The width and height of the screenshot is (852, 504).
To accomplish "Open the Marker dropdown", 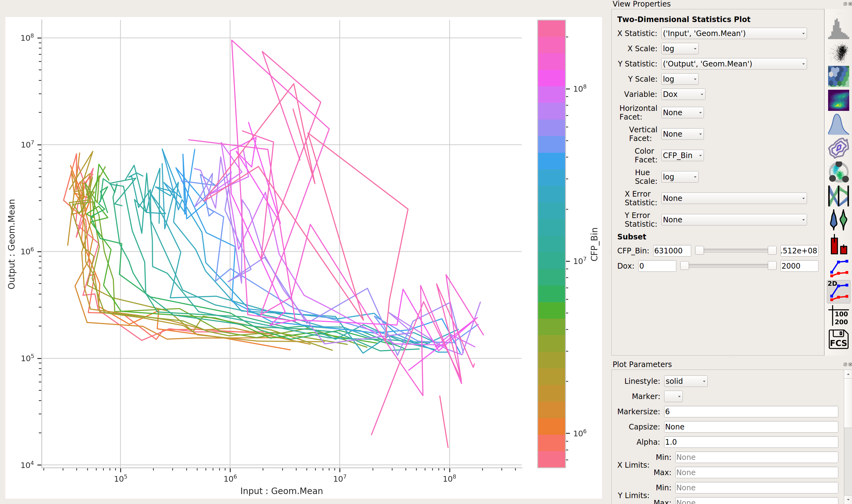I will [673, 396].
